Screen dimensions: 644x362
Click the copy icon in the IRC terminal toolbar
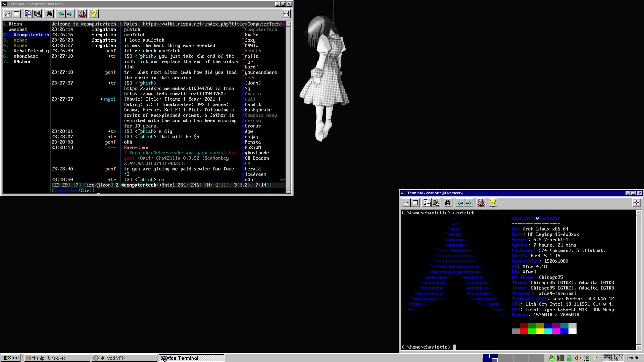coord(29,14)
